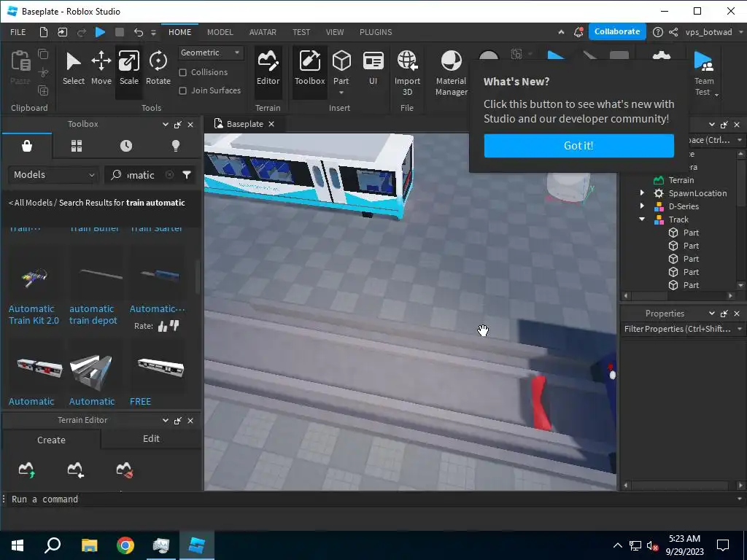Open the notifications bell icon
Image resolution: width=747 pixels, height=560 pixels.
[x=578, y=32]
